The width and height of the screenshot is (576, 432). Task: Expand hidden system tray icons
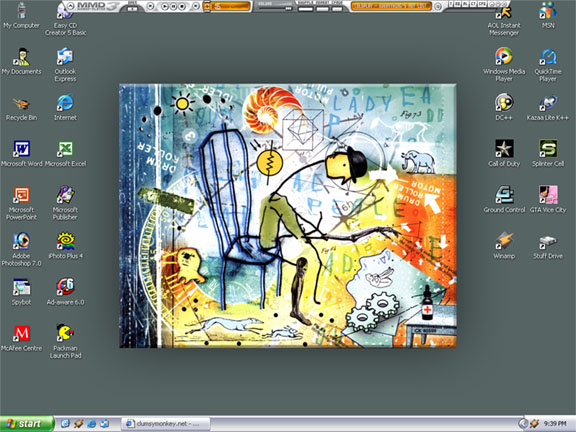522,424
